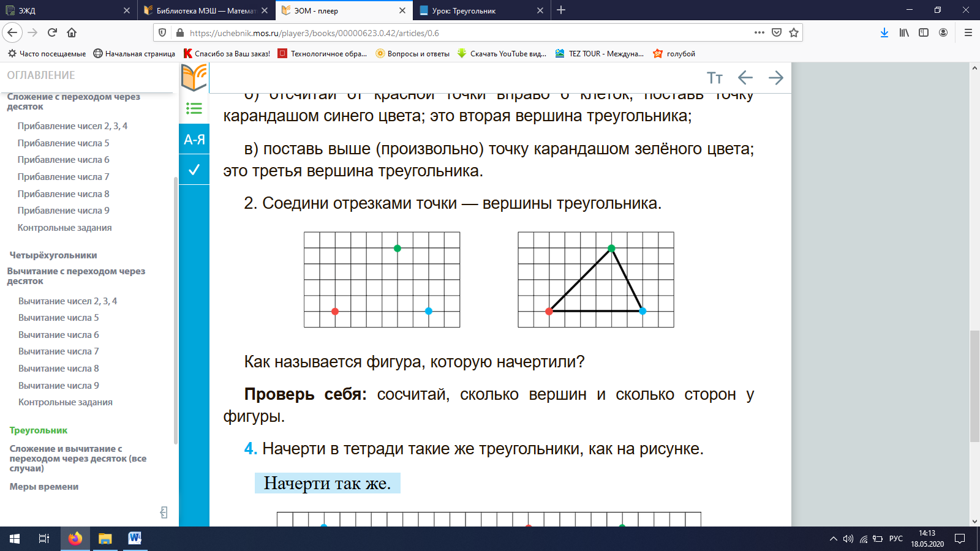Open Прибавление числа 9 chapter
980x551 pixels.
(x=63, y=210)
